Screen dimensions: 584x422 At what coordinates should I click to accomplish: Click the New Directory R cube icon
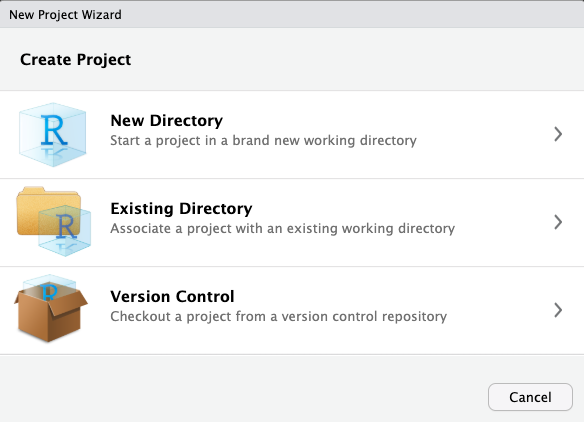(x=53, y=134)
